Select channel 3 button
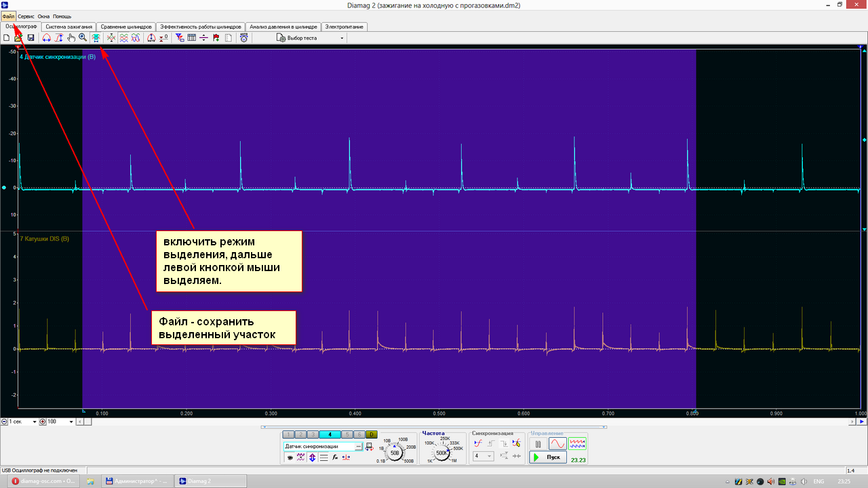 (x=313, y=434)
